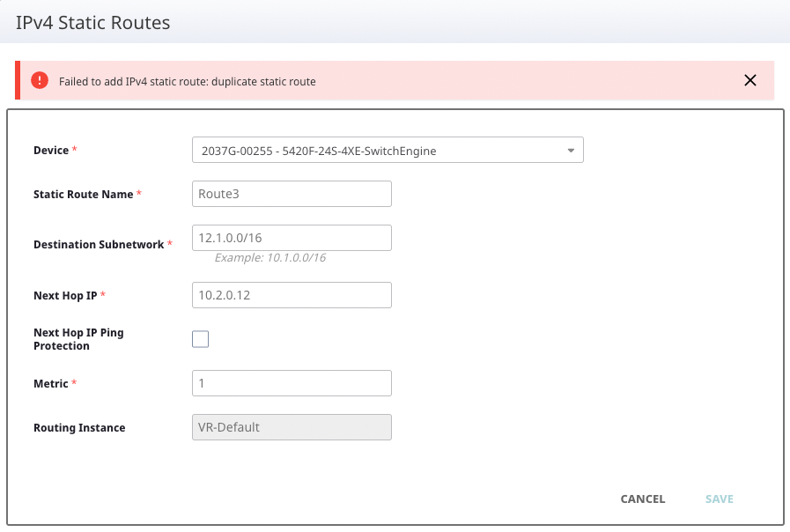The height and width of the screenshot is (532, 790).
Task: Click the Static Route Name input field
Action: [x=291, y=194]
